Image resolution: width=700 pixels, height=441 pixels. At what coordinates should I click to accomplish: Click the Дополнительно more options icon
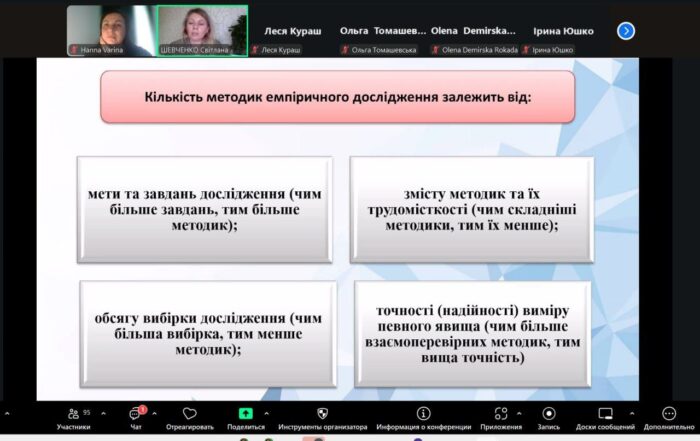coord(669,413)
